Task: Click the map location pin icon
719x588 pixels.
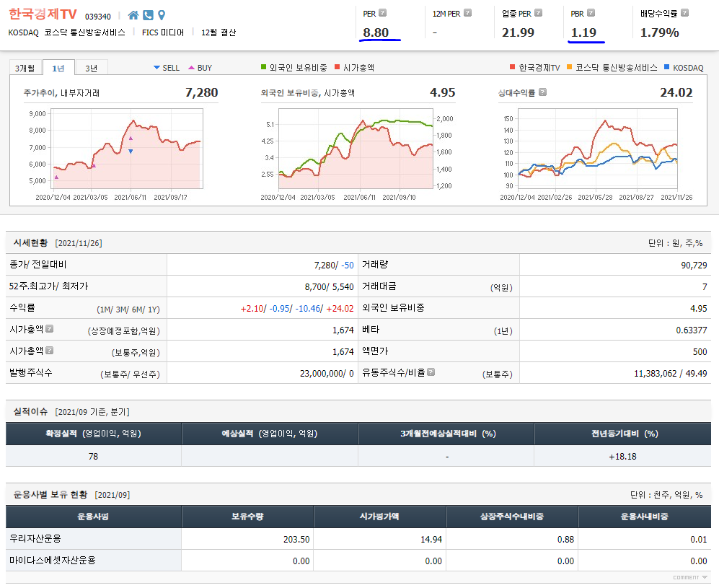Action: click(162, 16)
